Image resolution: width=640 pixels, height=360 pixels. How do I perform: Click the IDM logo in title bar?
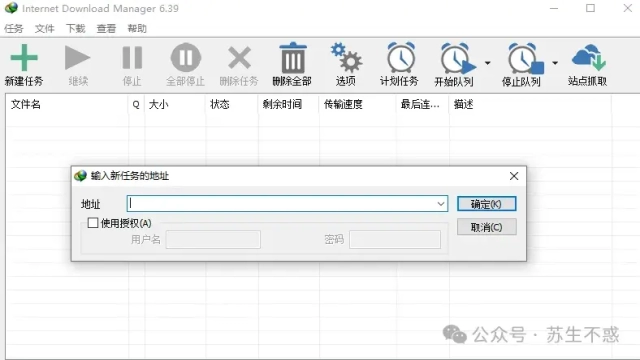(11, 8)
